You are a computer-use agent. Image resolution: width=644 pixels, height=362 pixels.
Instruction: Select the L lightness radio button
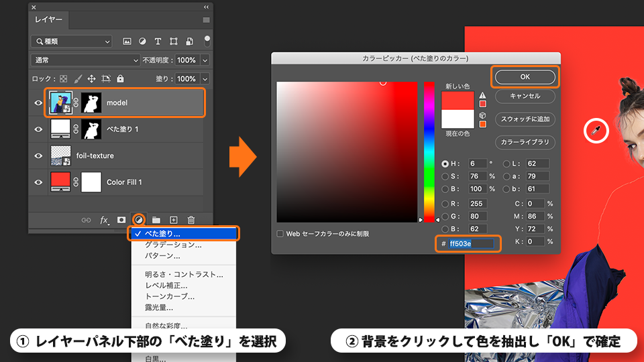(506, 164)
